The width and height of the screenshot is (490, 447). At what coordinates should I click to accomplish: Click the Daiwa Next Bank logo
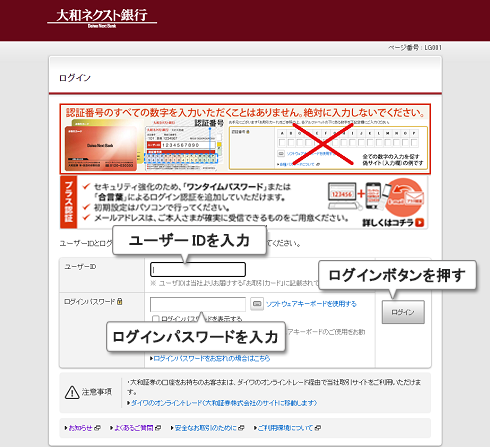(x=102, y=18)
